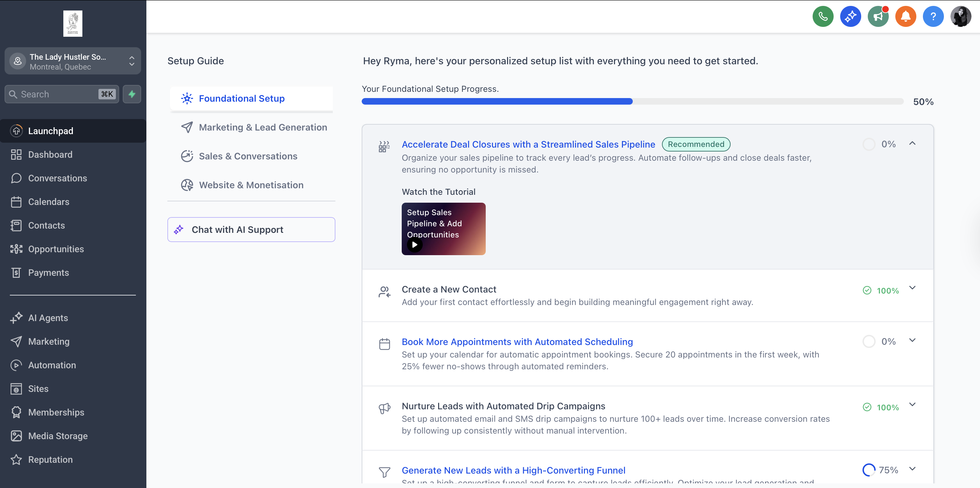Click the 100% checkmark for Drip Campaigns
980x488 pixels.
pyautogui.click(x=867, y=407)
